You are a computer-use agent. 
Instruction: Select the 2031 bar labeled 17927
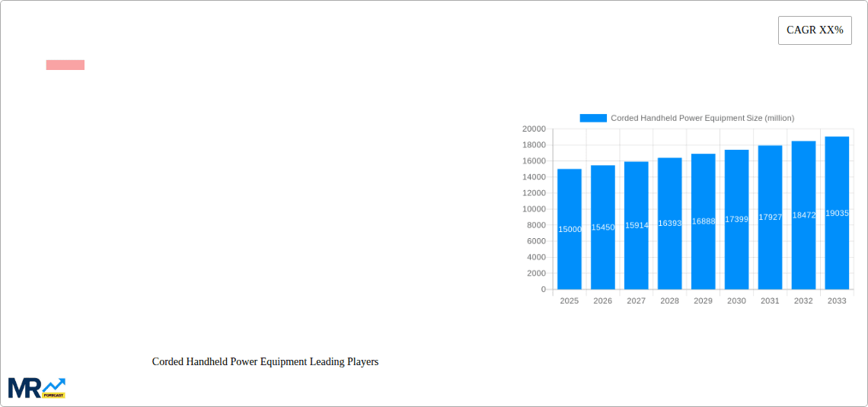(770, 218)
